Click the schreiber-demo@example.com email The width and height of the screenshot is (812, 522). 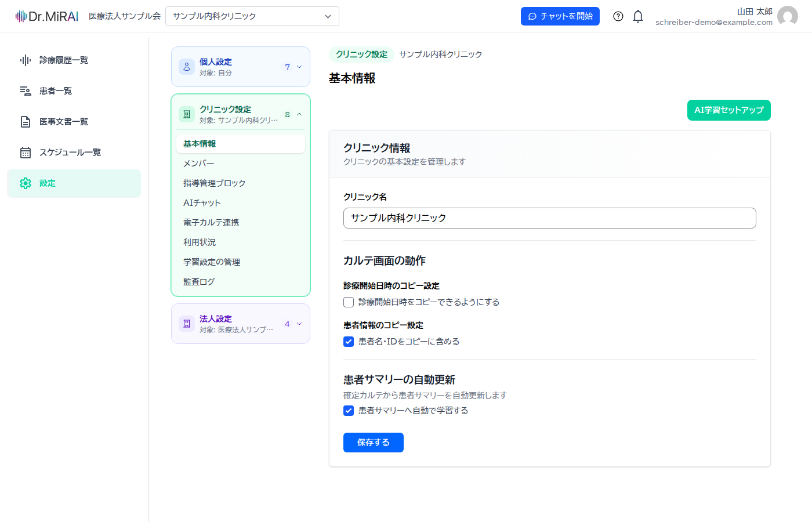pos(714,23)
